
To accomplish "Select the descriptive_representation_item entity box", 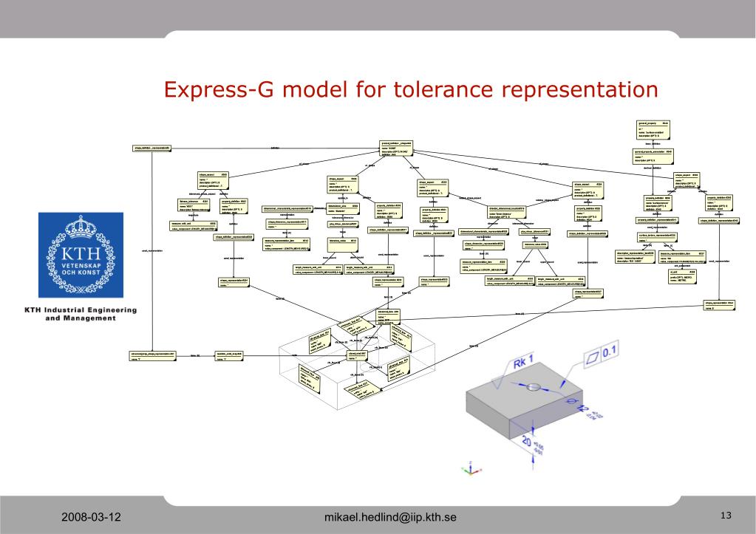I will click(x=636, y=257).
